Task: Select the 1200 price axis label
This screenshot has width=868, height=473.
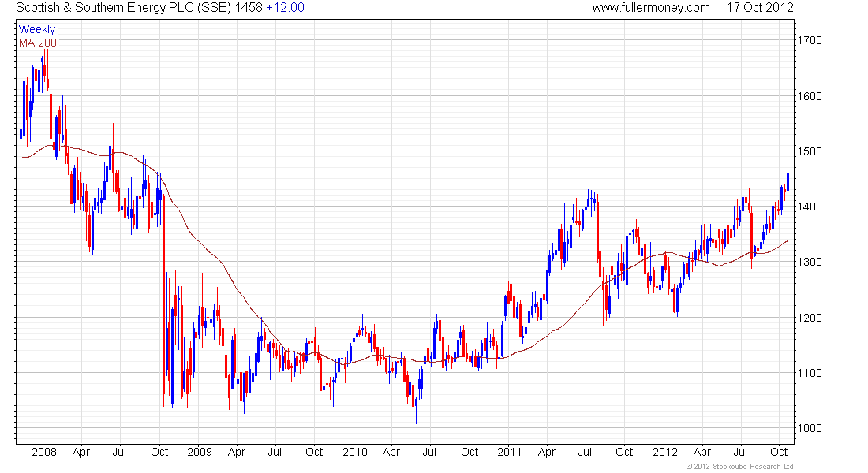Action: 810,318
